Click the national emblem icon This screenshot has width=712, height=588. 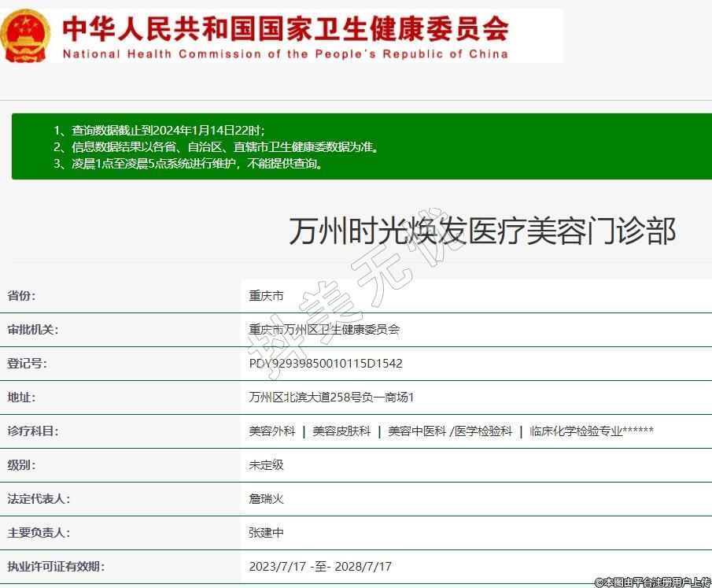pos(24,36)
